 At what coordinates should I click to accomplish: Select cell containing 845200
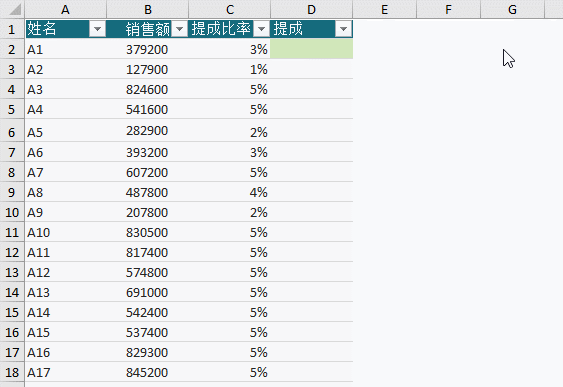[x=148, y=372]
